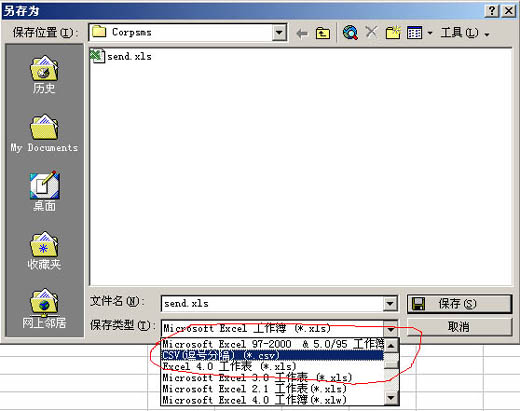Select the 桌面 desktop shortcut

pyautogui.click(x=44, y=192)
